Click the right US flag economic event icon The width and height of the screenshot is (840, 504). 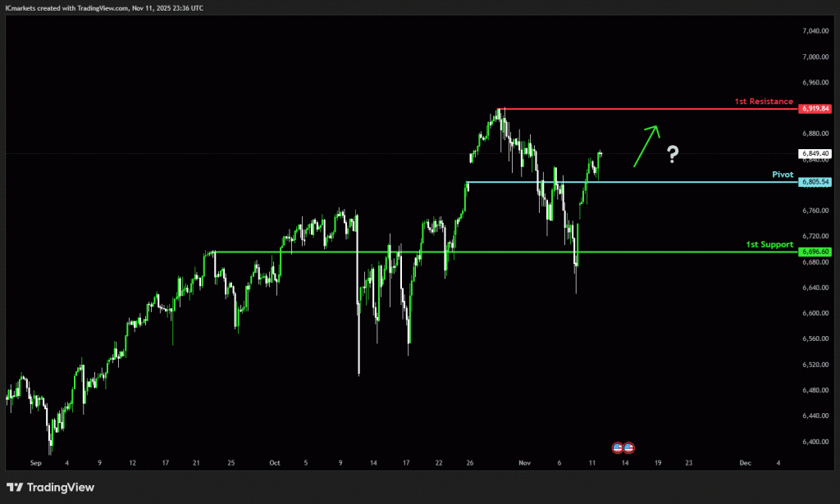point(629,447)
